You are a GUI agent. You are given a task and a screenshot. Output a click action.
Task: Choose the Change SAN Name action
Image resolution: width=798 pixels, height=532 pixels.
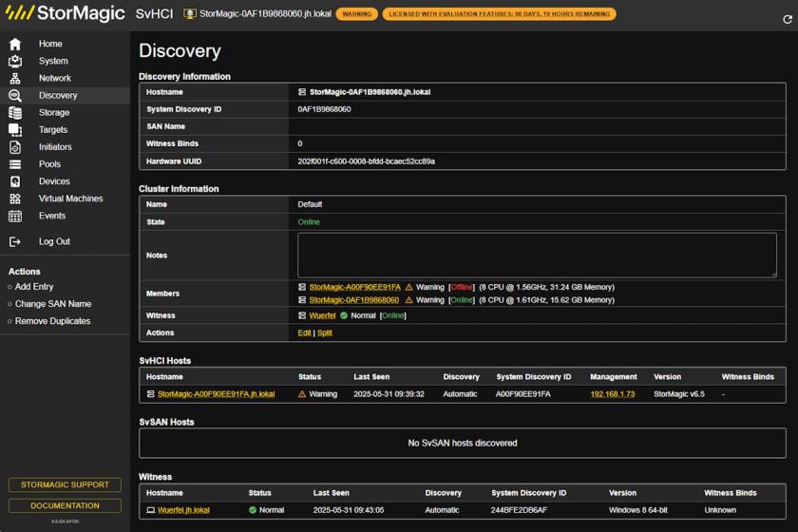53,304
